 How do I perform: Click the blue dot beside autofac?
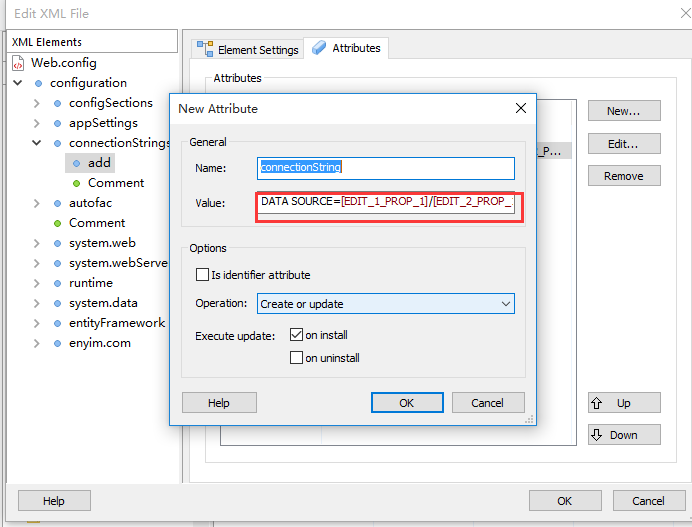tap(57, 203)
